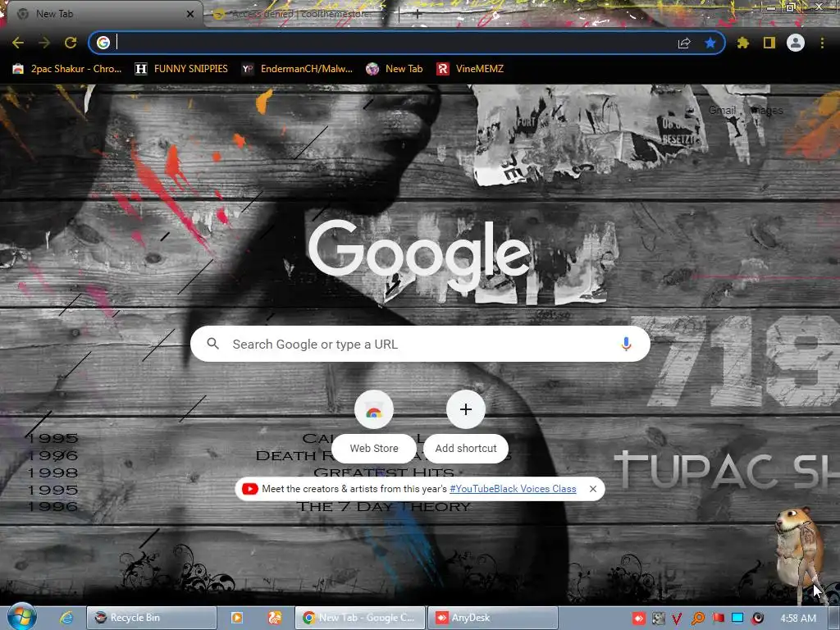Open the #YouTubeBlack Voices Class link

pyautogui.click(x=513, y=489)
